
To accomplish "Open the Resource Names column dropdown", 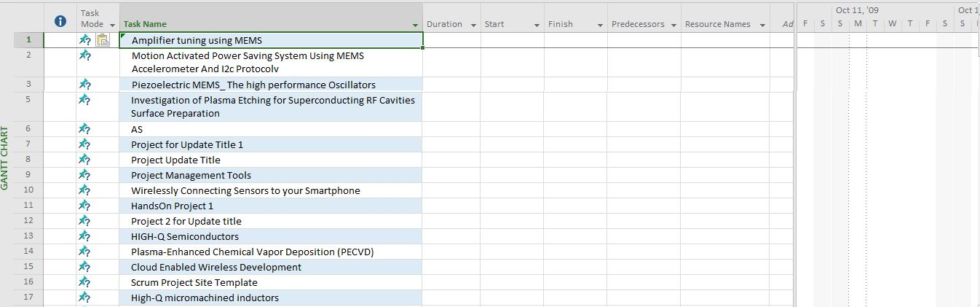I will pyautogui.click(x=762, y=25).
